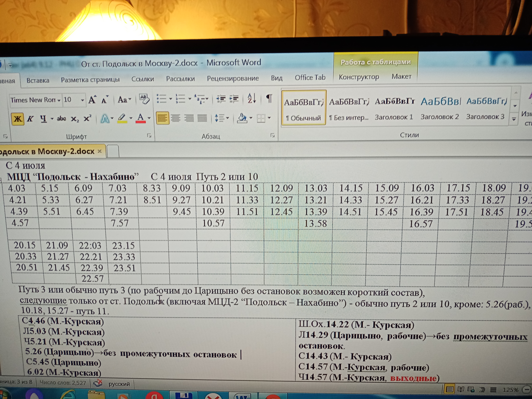Toggle strikethrough abc formatting
This screenshot has height=399, width=532.
[x=61, y=119]
